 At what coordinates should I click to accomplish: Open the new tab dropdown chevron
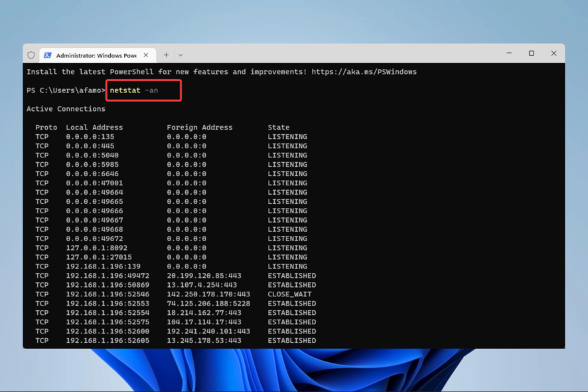(181, 54)
